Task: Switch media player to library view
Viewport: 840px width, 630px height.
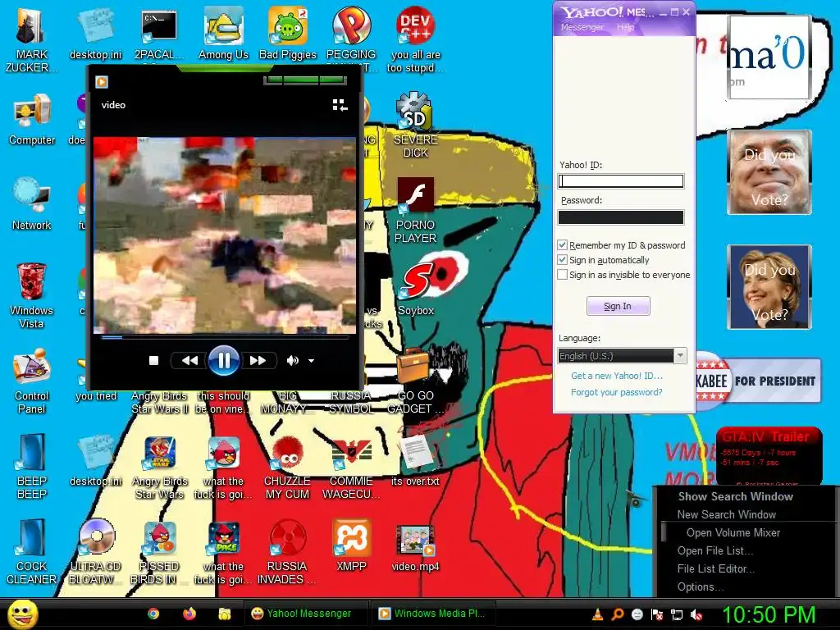Action: tap(340, 105)
